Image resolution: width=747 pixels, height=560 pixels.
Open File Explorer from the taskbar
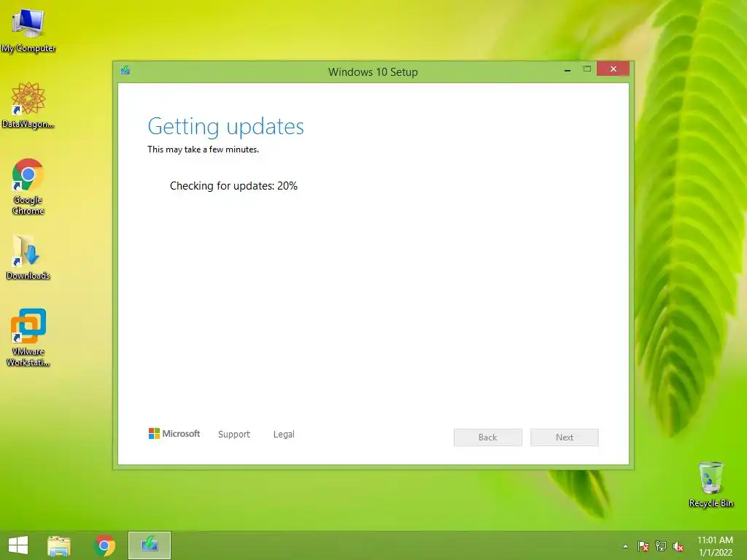point(59,545)
